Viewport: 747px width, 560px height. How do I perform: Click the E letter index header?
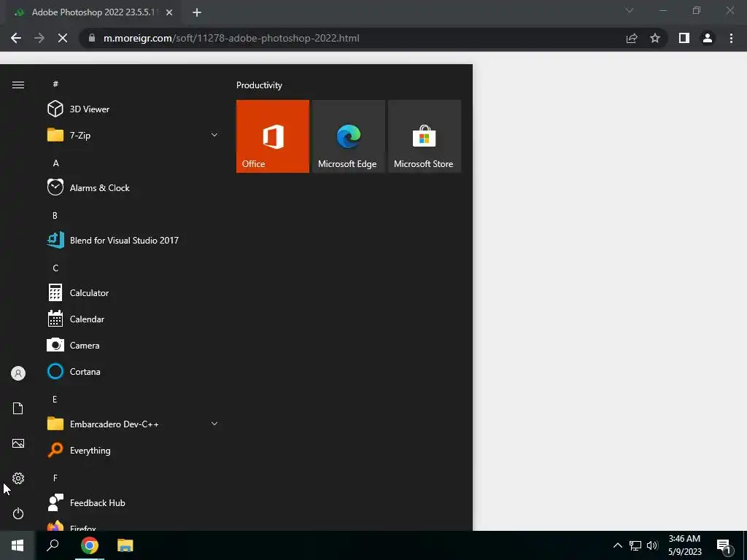(x=55, y=399)
